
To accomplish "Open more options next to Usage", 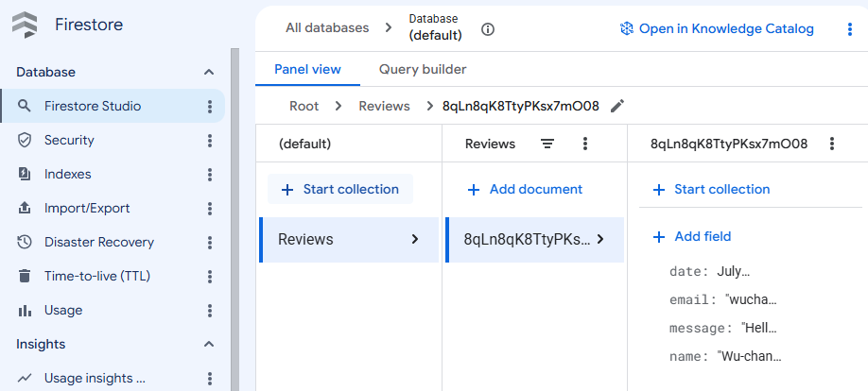I will (210, 311).
